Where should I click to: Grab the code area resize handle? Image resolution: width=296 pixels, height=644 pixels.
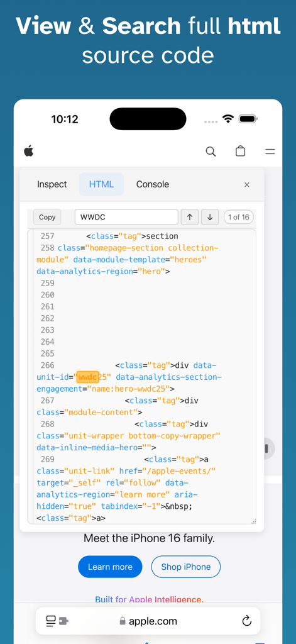point(253,521)
